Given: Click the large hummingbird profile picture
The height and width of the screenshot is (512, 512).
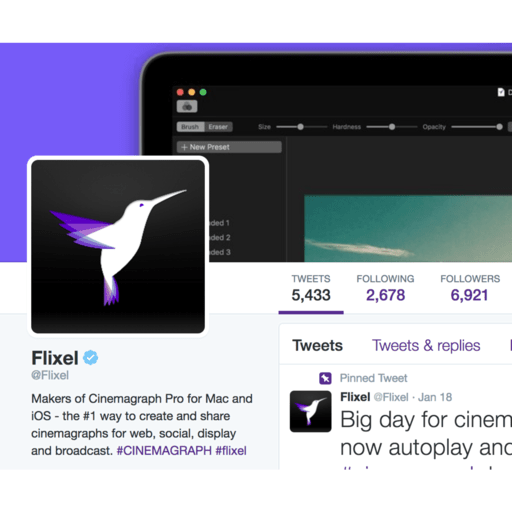Looking at the screenshot, I should pyautogui.click(x=118, y=246).
